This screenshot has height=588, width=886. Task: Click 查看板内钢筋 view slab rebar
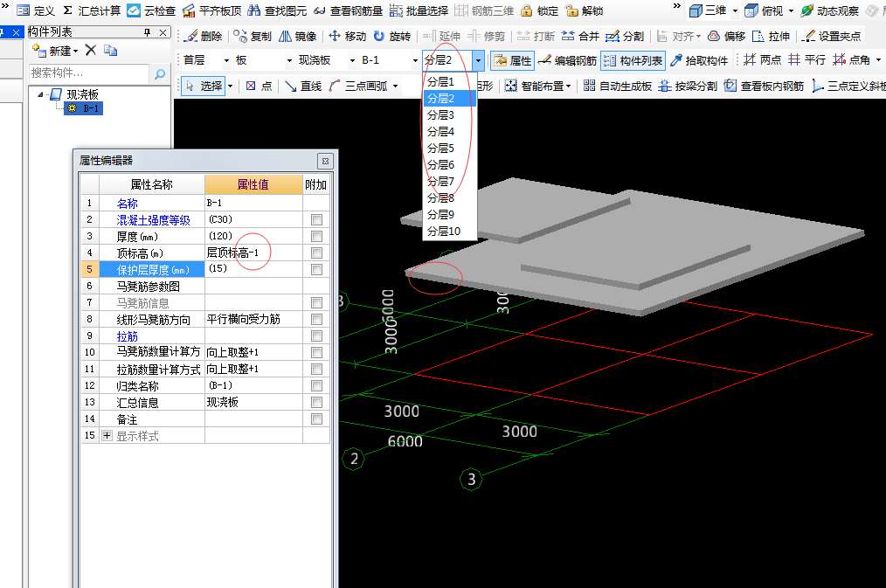point(764,86)
